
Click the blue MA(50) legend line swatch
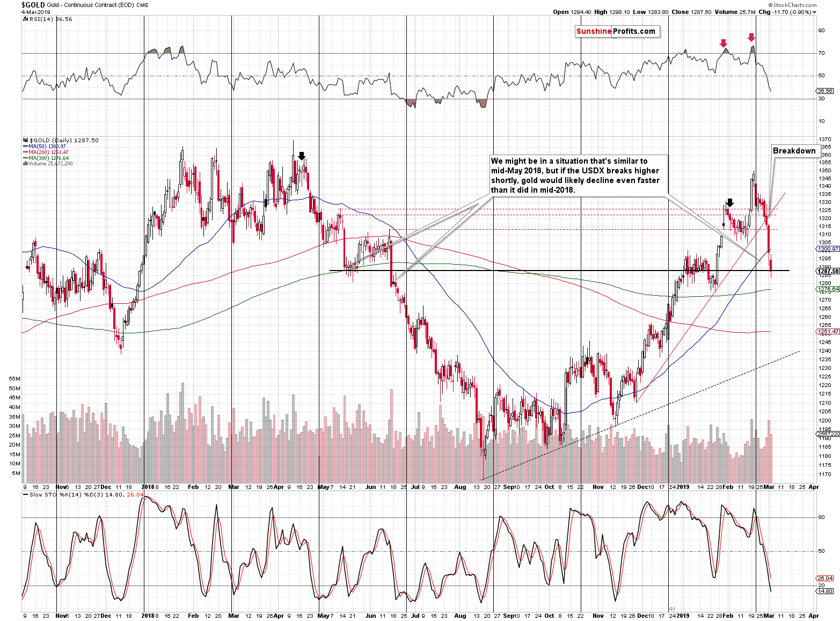(x=25, y=147)
